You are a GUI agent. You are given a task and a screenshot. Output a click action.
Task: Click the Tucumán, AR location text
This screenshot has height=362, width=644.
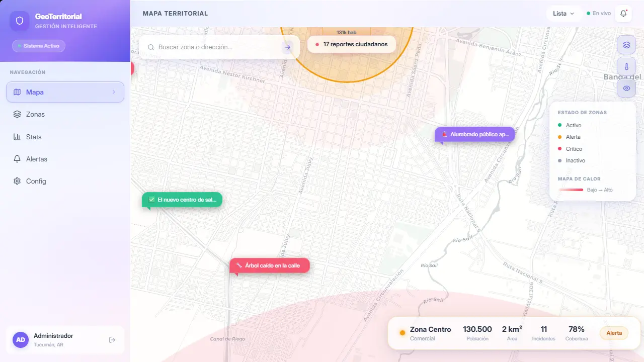pyautogui.click(x=49, y=345)
